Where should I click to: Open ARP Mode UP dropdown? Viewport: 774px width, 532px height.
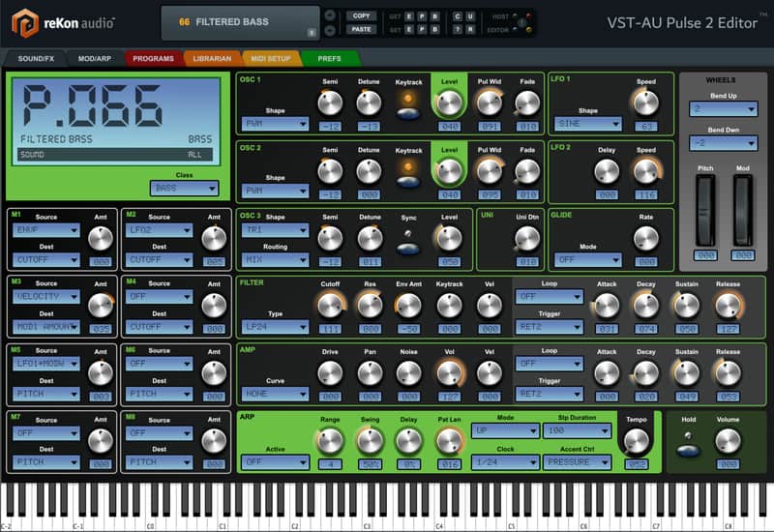coord(504,430)
